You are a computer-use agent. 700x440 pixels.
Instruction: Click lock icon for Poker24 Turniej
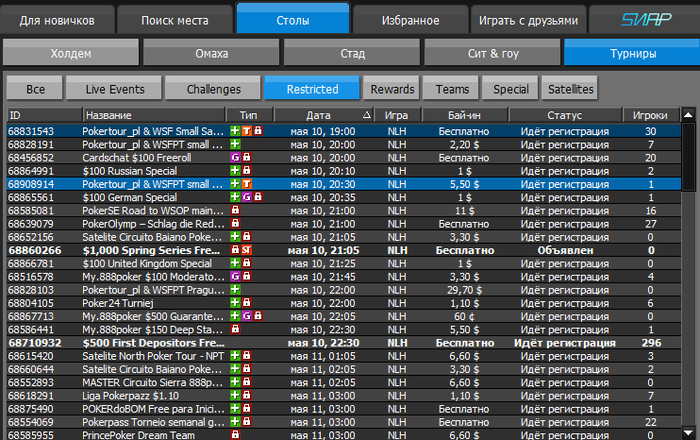coord(246,303)
